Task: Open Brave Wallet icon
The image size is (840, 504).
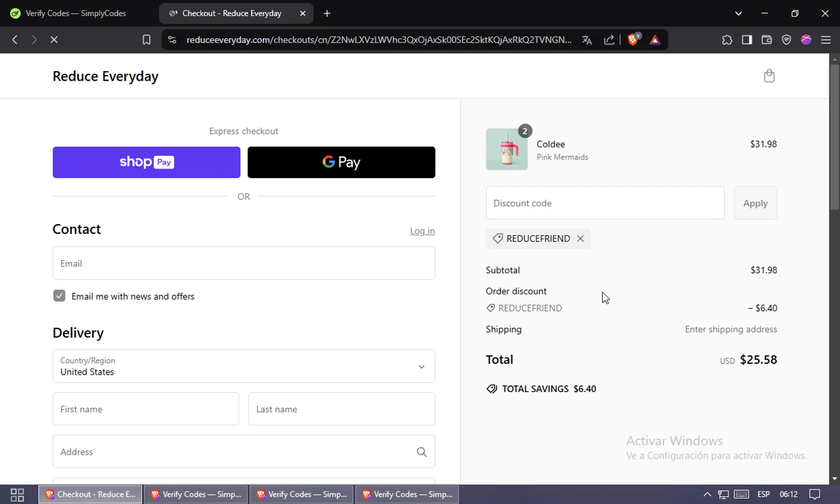Action: (767, 40)
